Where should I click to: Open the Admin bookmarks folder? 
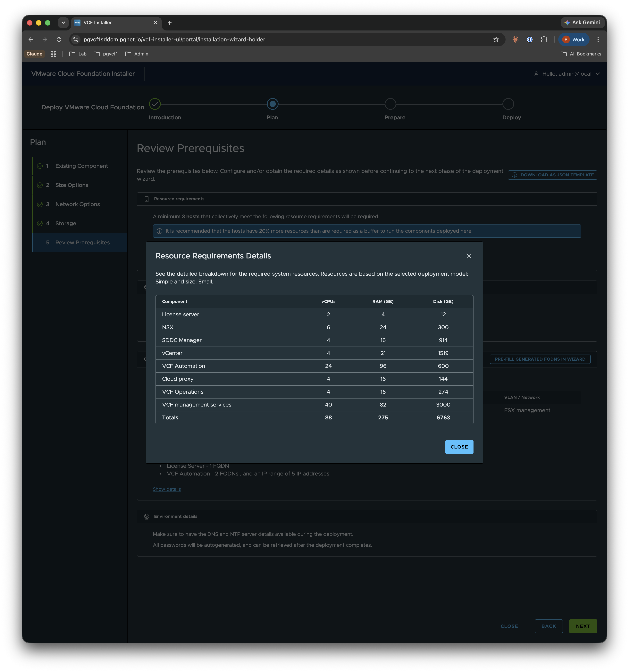point(137,54)
